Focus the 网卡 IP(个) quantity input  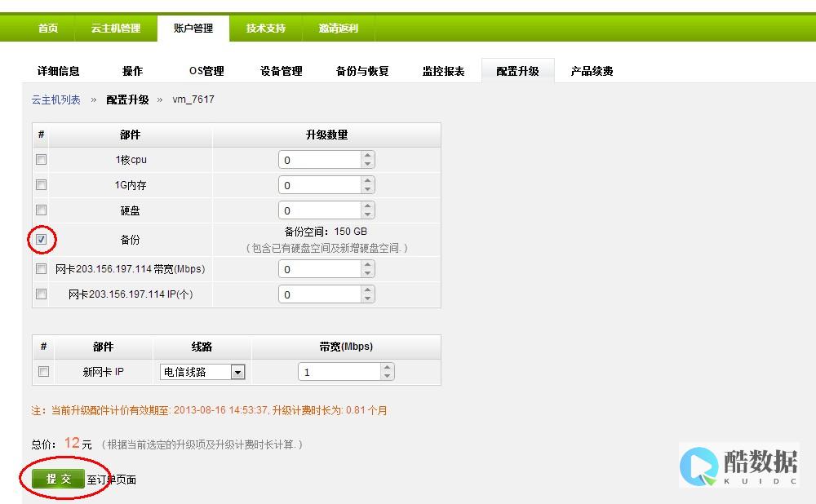point(320,294)
